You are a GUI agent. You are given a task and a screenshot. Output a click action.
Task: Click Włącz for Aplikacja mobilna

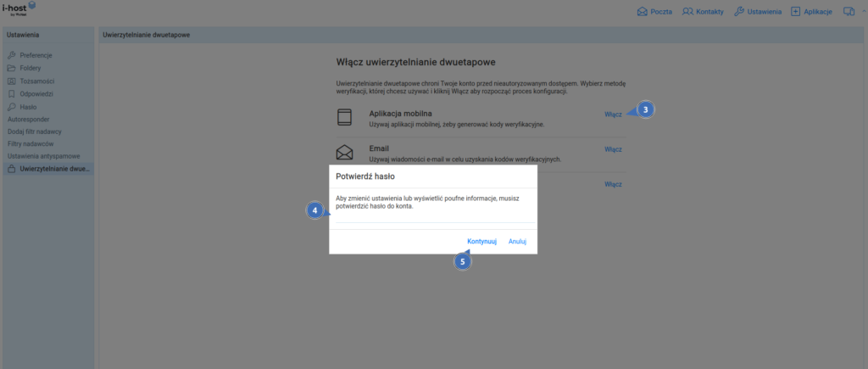pyautogui.click(x=613, y=115)
